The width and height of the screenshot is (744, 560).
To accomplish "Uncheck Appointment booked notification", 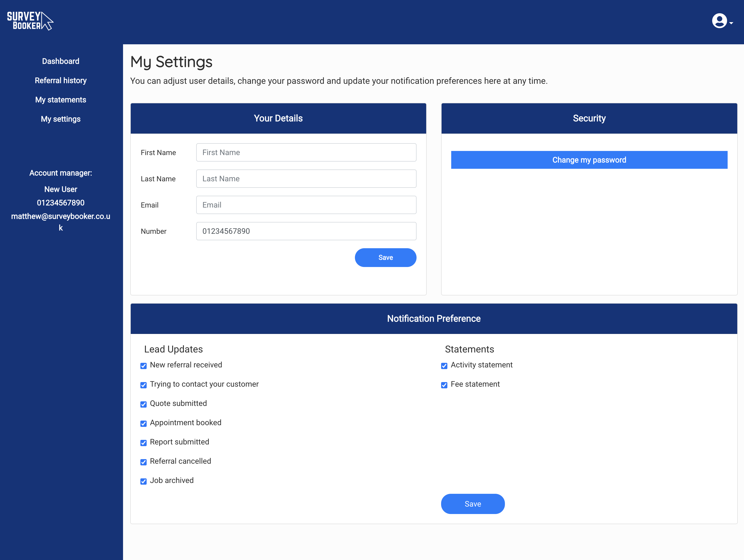I will coord(144,423).
